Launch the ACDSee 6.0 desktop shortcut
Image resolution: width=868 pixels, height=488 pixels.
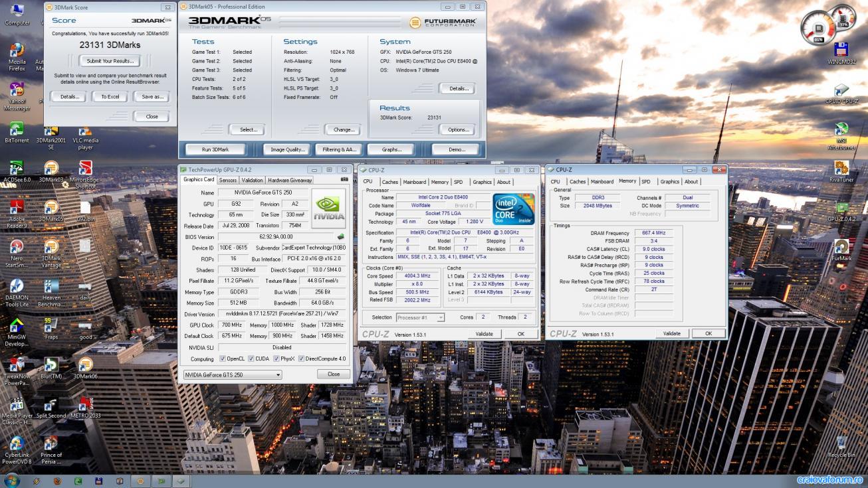[x=17, y=171]
